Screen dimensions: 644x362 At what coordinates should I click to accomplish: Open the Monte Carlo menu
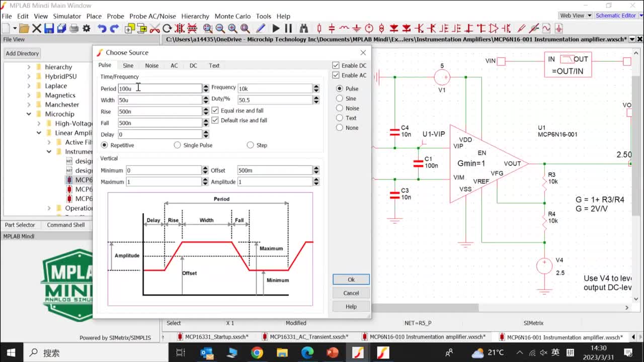point(232,16)
